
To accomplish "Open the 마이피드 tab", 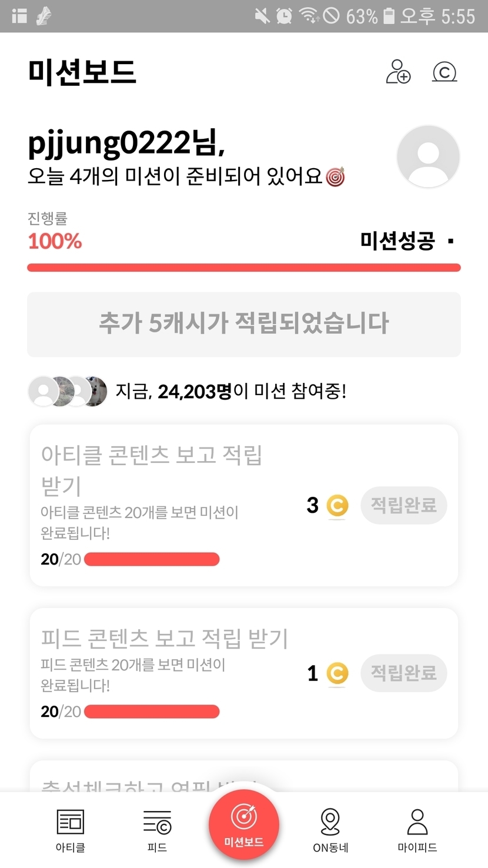I will coord(417,830).
